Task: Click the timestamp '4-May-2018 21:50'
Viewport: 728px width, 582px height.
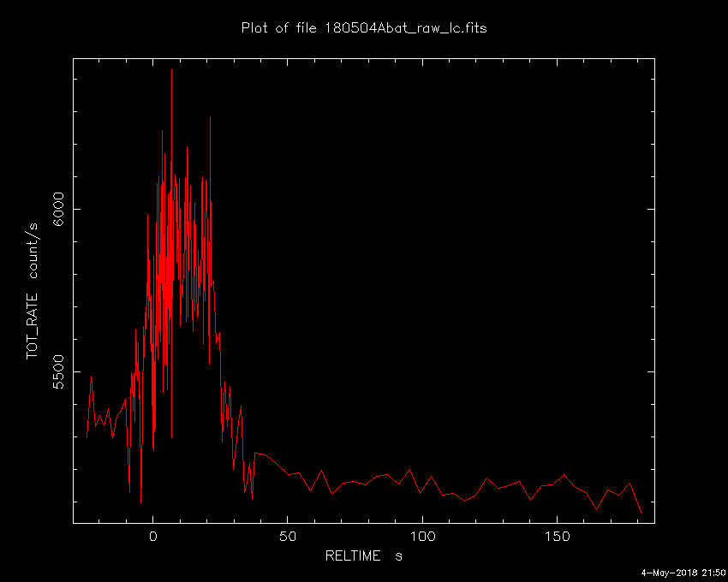Action: coord(683,573)
